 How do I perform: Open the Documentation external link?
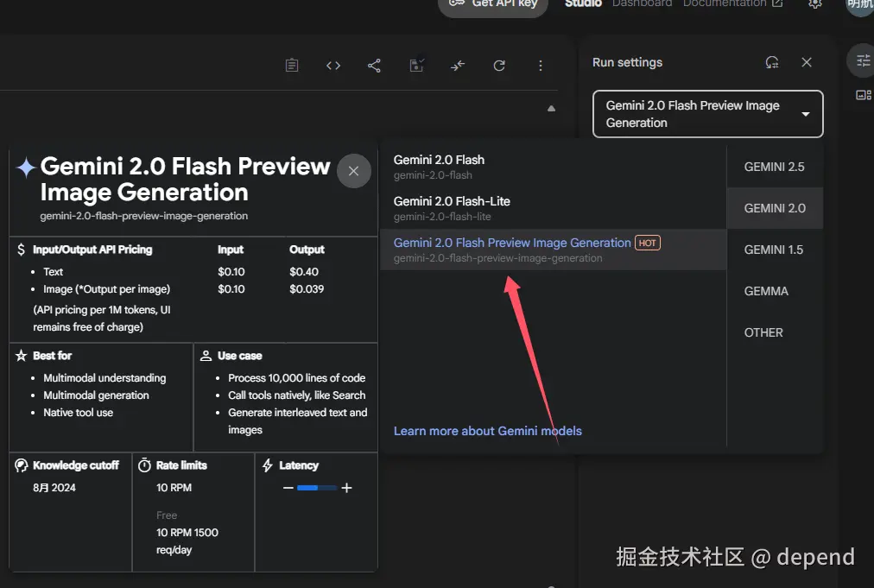pyautogui.click(x=733, y=4)
